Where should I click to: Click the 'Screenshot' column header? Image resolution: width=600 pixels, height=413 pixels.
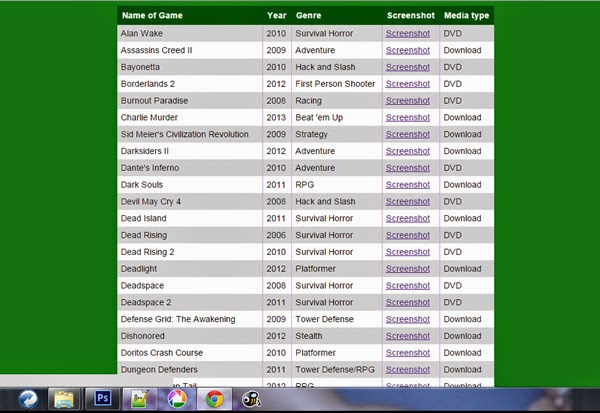point(411,16)
